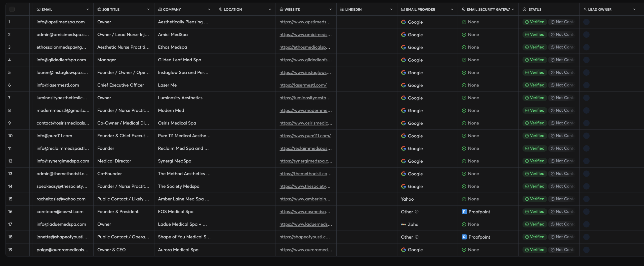Select the Founder & President job title cell
Image resolution: width=644 pixels, height=266 pixels.
(124, 212)
